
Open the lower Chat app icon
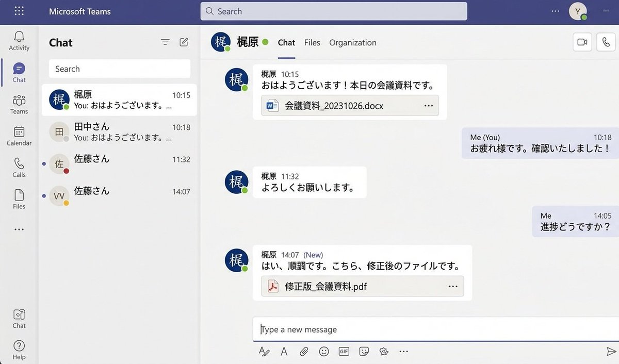(19, 319)
